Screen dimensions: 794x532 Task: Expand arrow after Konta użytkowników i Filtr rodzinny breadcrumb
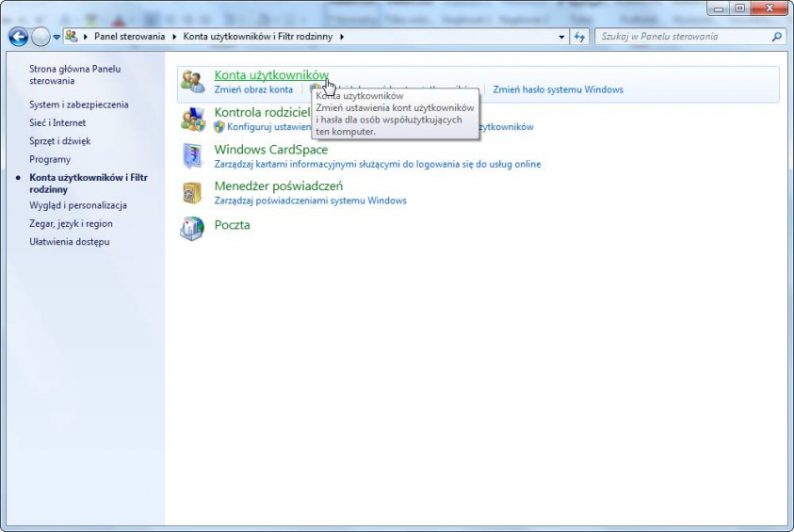(x=342, y=37)
